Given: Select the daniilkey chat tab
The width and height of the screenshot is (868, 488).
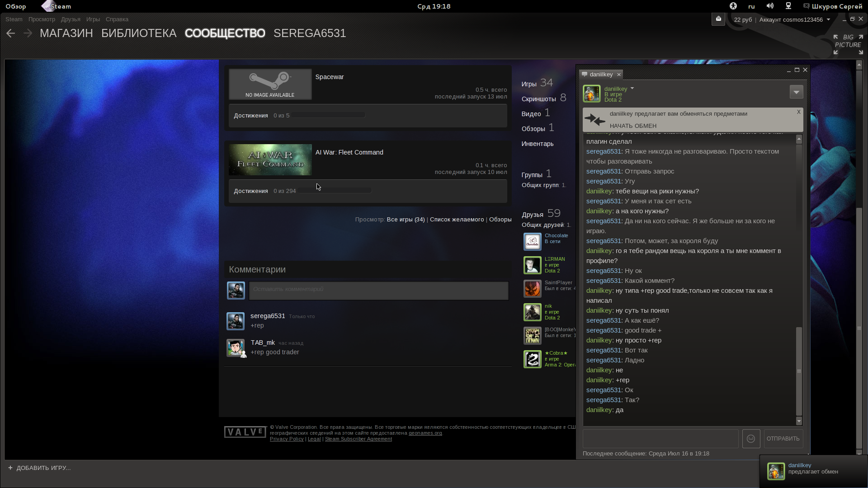Looking at the screenshot, I should 601,75.
